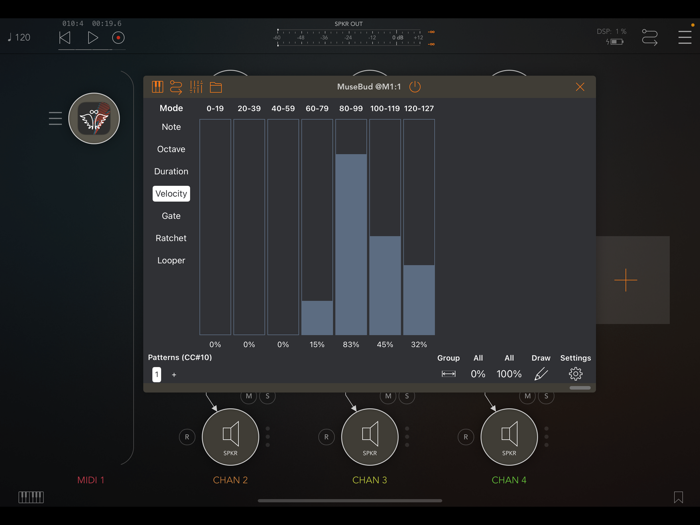Show the on-screen keyboard icon

point(31,497)
